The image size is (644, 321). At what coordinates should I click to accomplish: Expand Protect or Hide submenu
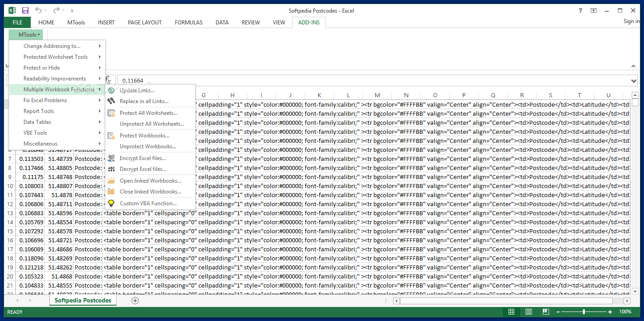click(57, 68)
